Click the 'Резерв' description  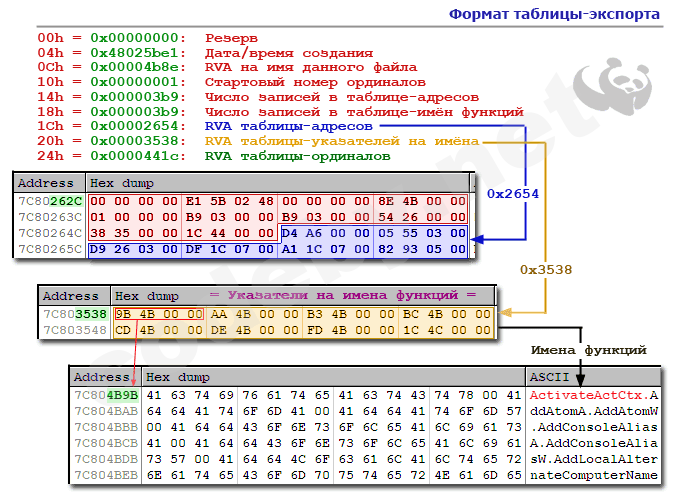231,38
